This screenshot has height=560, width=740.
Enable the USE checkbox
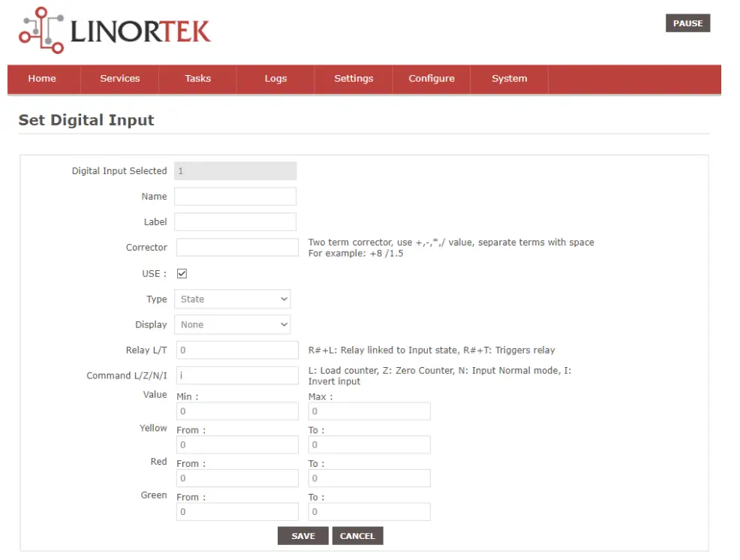(x=182, y=273)
